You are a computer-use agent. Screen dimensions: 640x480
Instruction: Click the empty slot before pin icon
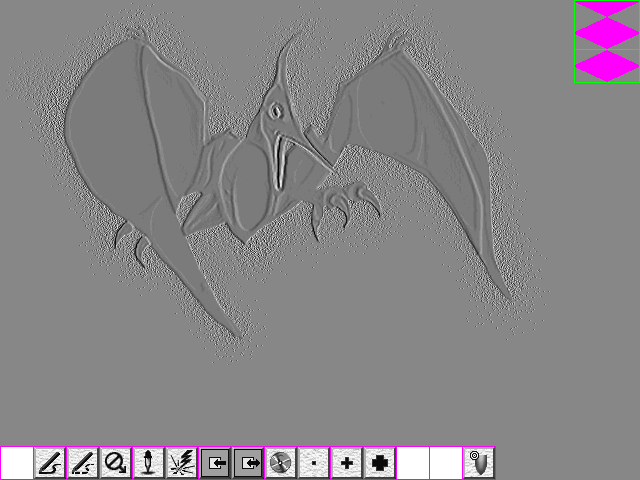coord(446,463)
